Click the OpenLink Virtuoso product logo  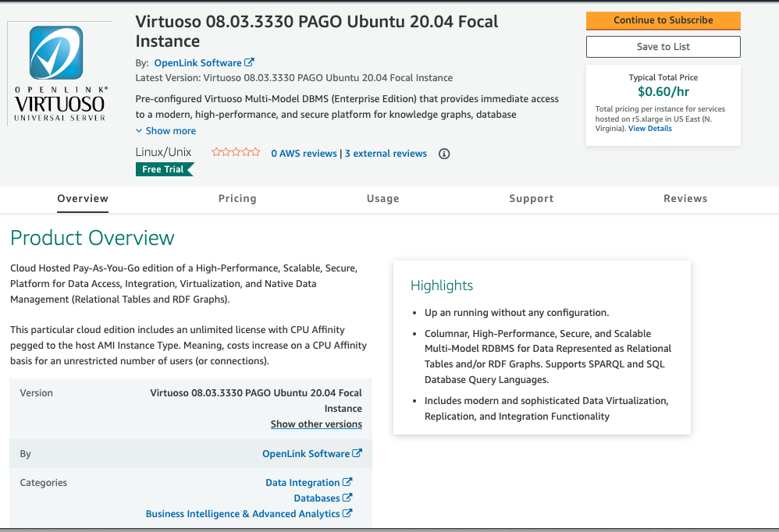[x=59, y=73]
